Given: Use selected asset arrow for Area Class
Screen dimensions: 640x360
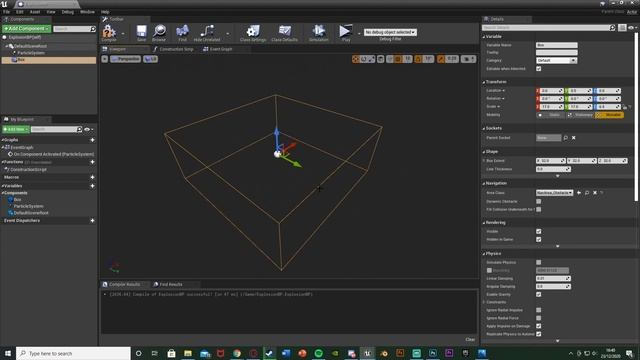Looking at the screenshot, I should click(x=579, y=193).
